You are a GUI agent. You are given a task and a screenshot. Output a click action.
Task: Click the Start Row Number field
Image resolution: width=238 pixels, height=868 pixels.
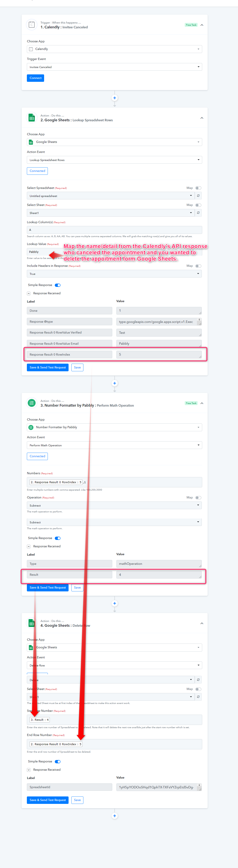click(115, 720)
